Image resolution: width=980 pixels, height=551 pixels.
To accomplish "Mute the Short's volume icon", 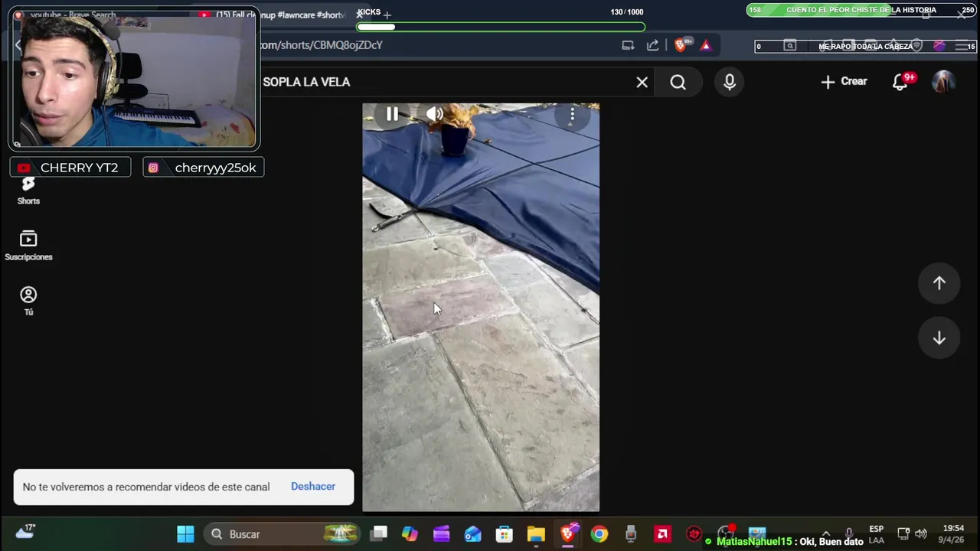I will (435, 115).
